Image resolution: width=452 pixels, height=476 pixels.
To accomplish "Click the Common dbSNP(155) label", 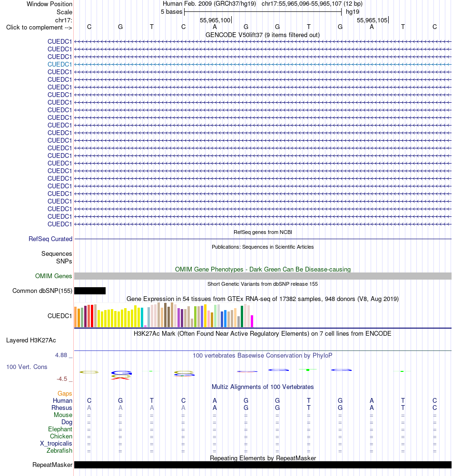I will tap(42, 291).
